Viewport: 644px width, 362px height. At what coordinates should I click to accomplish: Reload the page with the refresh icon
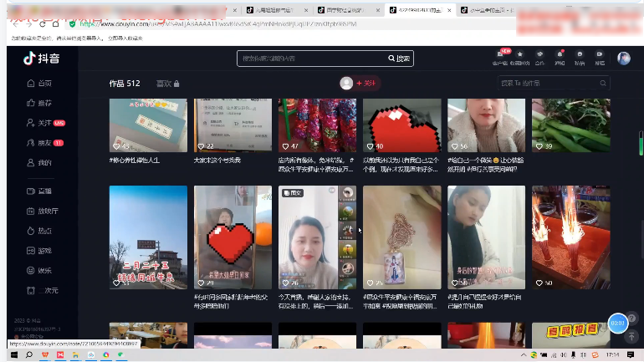43,24
